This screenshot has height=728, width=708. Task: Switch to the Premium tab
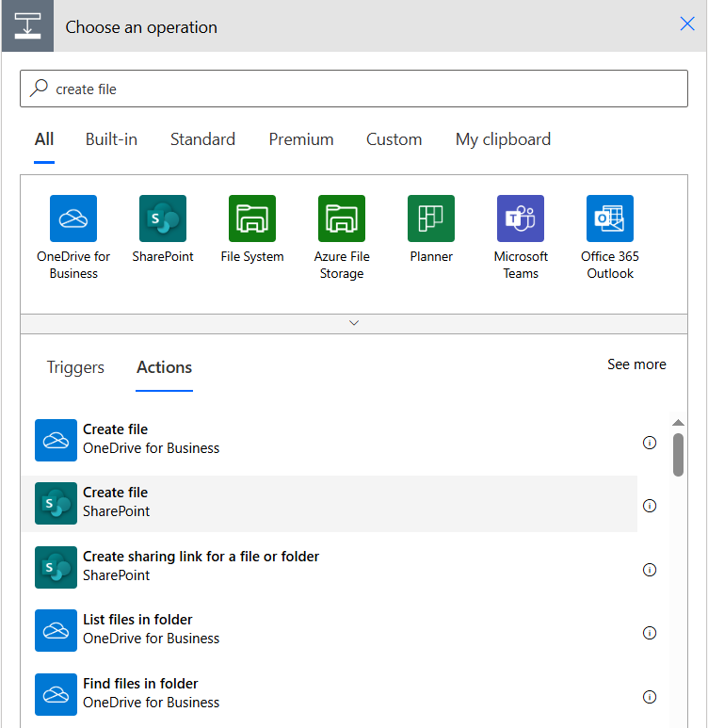[x=301, y=139]
